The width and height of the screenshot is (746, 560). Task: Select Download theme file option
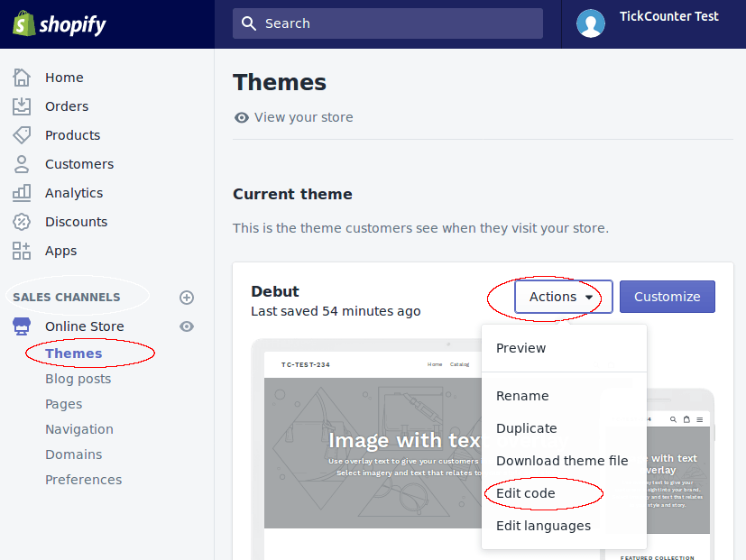point(562,461)
